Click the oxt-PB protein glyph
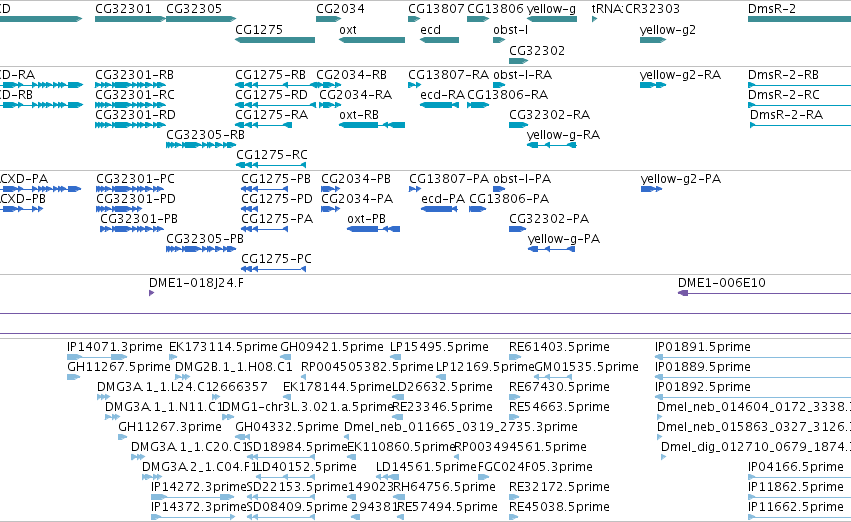The height and width of the screenshot is (522, 851). tap(373, 229)
